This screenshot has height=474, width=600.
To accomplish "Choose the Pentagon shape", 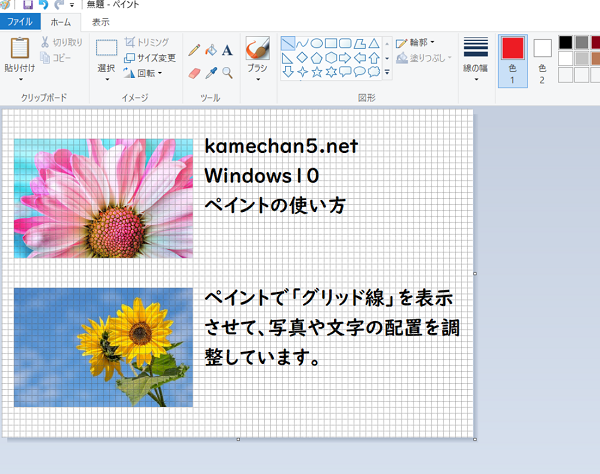I will click(316, 58).
